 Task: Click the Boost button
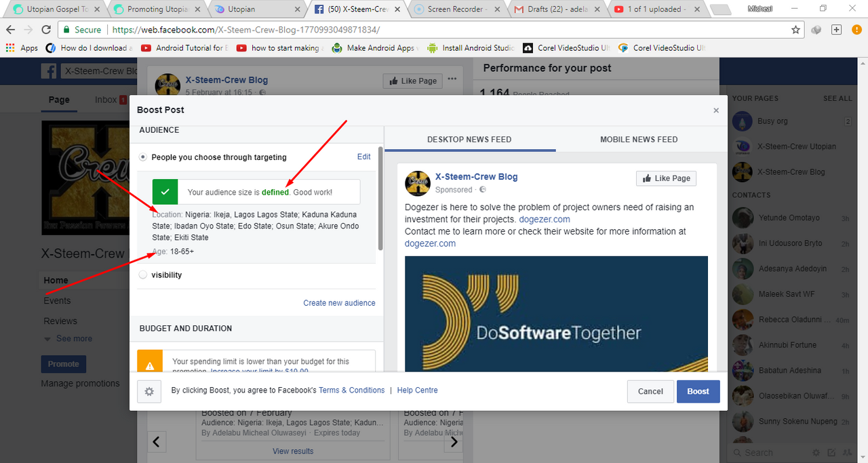[x=698, y=391]
